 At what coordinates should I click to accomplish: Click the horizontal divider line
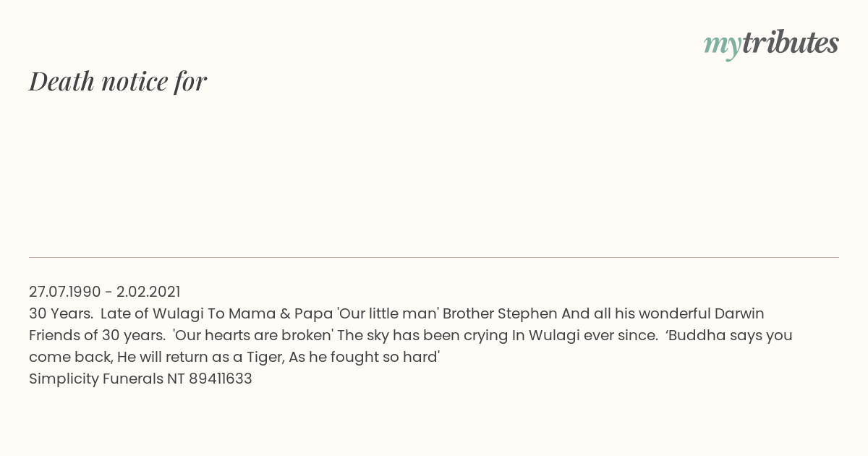[x=434, y=257]
